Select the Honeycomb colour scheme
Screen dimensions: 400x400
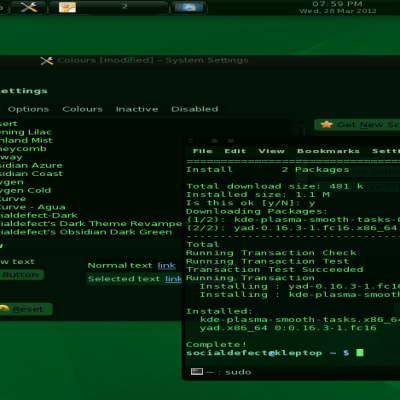click(23, 149)
